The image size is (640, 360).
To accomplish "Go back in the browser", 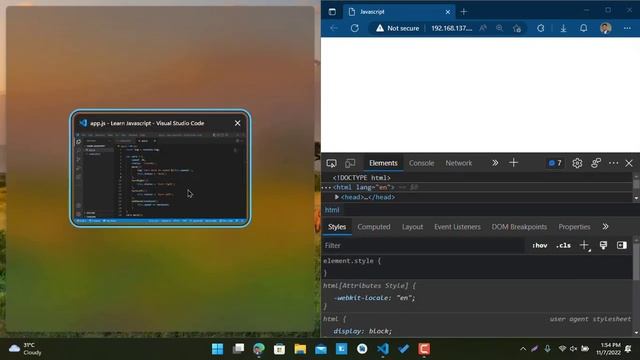I will 334,28.
